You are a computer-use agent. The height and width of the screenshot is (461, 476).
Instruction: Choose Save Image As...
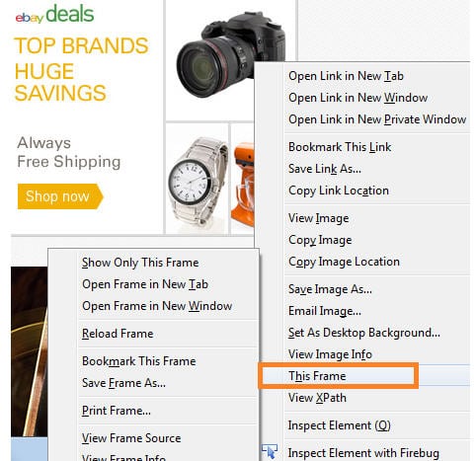[330, 289]
